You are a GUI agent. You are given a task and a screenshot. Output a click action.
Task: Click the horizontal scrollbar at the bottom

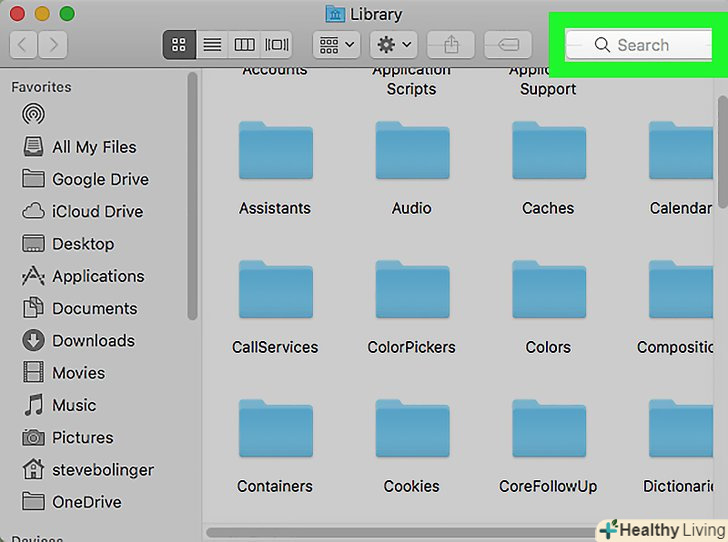402,532
